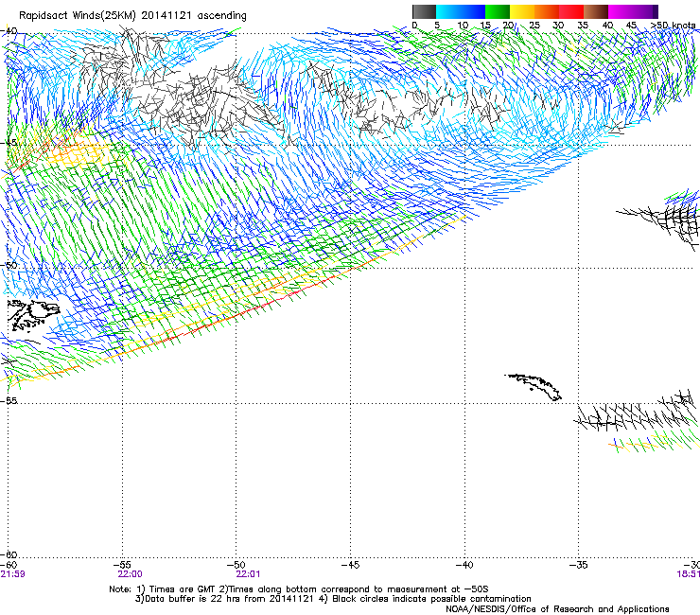The width and height of the screenshot is (700, 615).
Task: Click the title text 'Rapidscat Winds(25KM) 20141121 ascending'
Action: tap(132, 16)
